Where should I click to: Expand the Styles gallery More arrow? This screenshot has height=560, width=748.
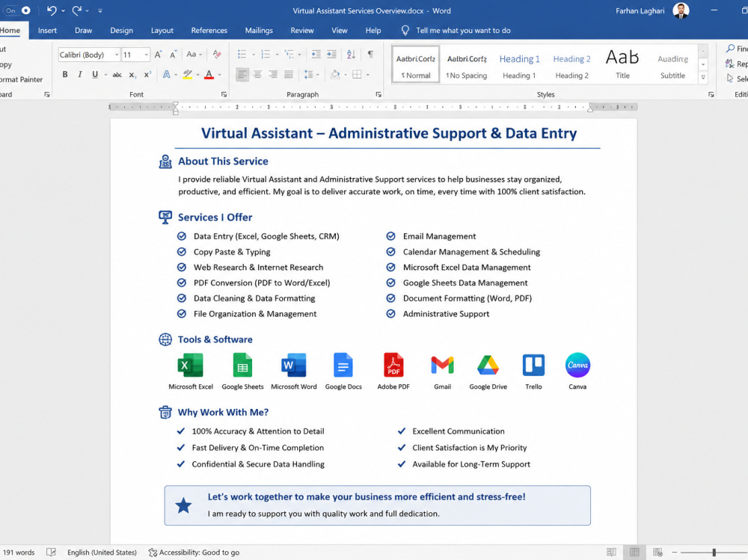click(x=702, y=77)
